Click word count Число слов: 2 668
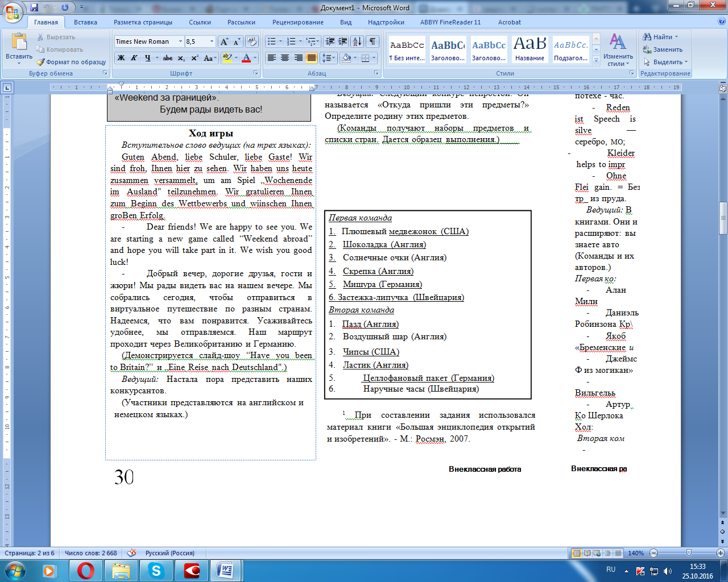This screenshot has width=728, height=582. (x=91, y=553)
